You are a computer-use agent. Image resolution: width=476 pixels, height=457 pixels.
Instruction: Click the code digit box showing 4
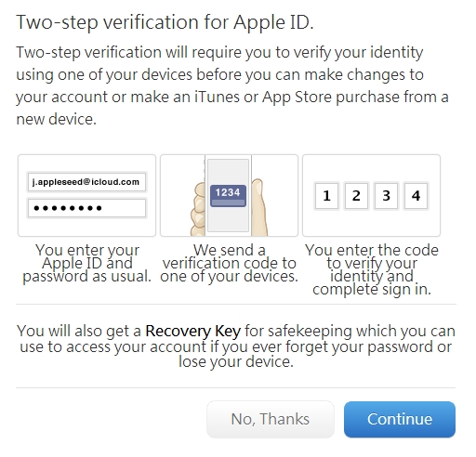tap(416, 196)
